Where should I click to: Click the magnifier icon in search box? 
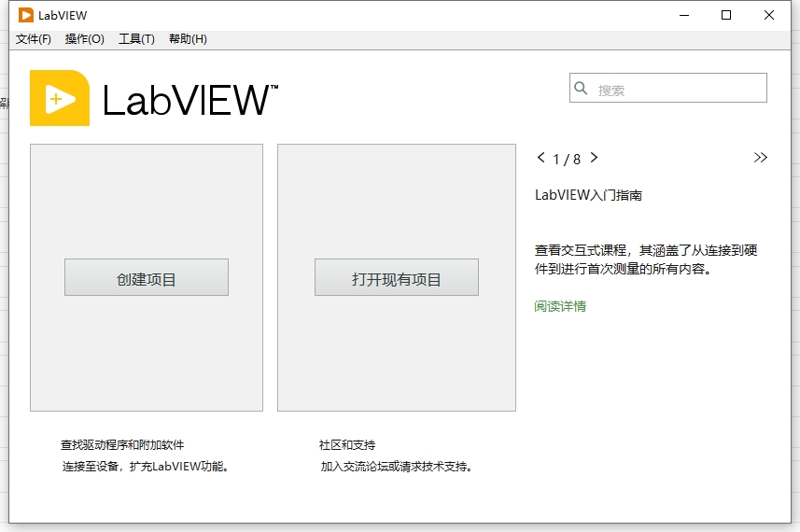(582, 89)
